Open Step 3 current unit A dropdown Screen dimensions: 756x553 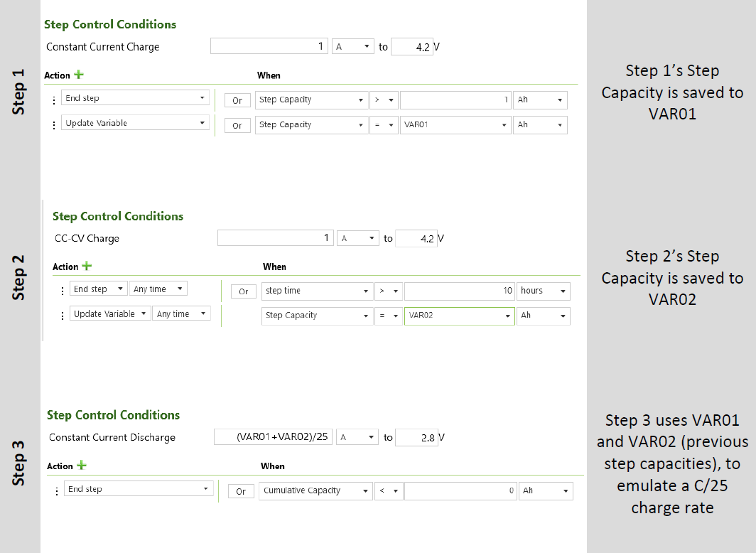(357, 437)
